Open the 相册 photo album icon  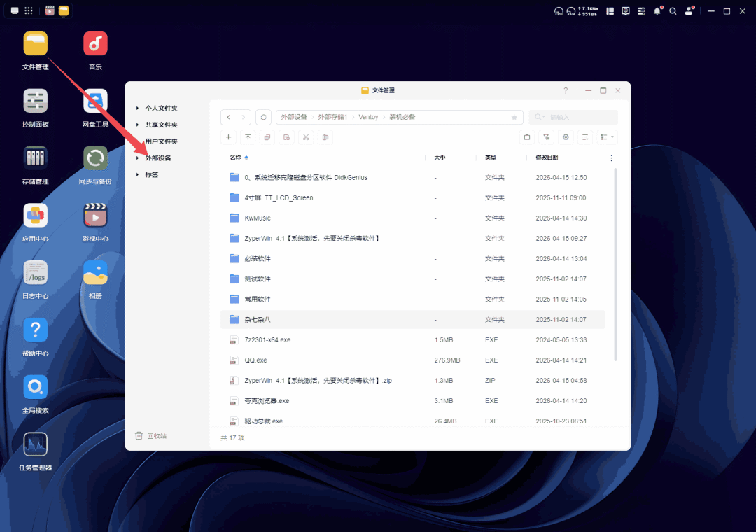click(95, 273)
